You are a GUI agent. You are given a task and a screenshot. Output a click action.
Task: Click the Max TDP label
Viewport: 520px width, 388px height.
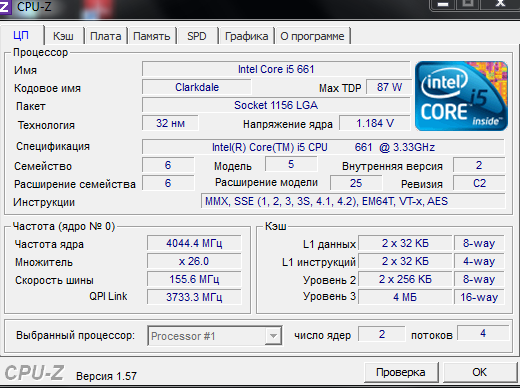pyautogui.click(x=340, y=88)
